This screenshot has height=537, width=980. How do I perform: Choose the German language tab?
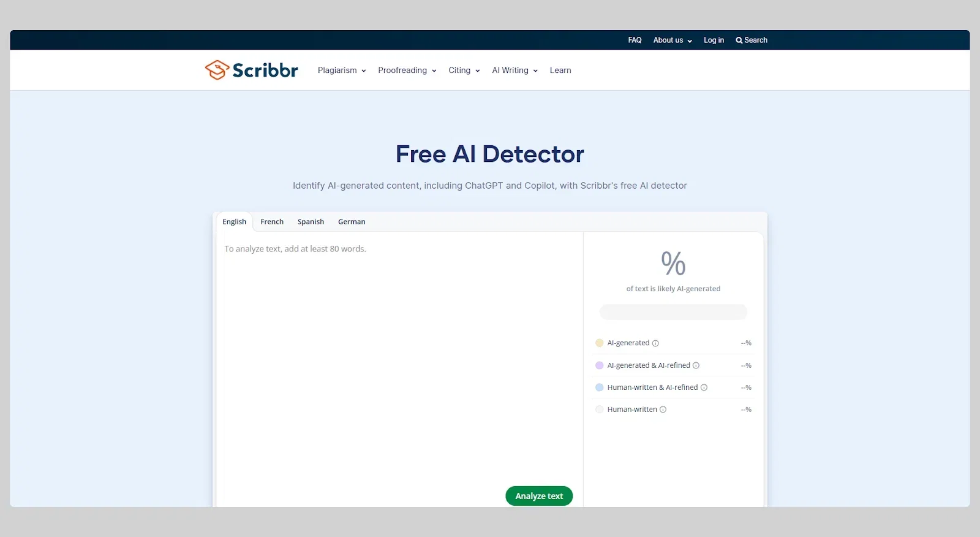(x=352, y=222)
